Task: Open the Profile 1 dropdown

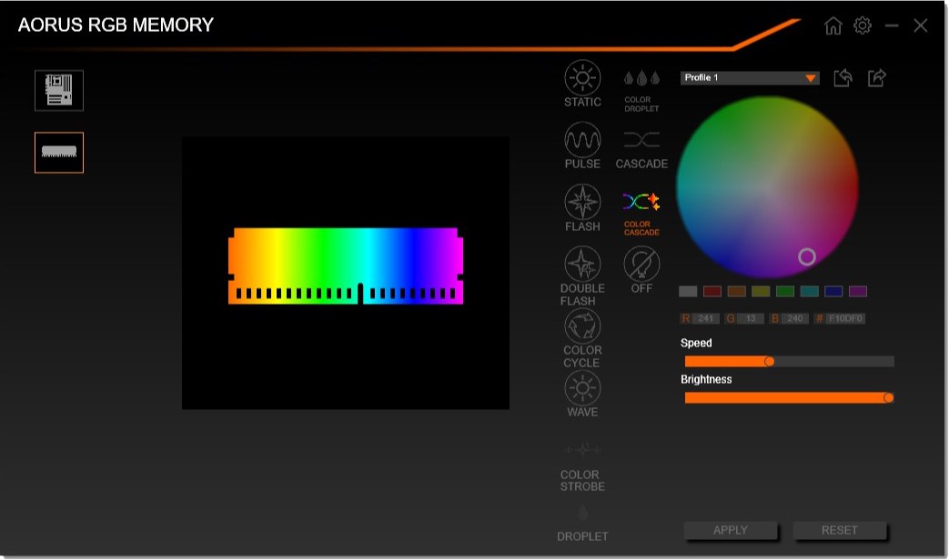Action: tap(750, 77)
